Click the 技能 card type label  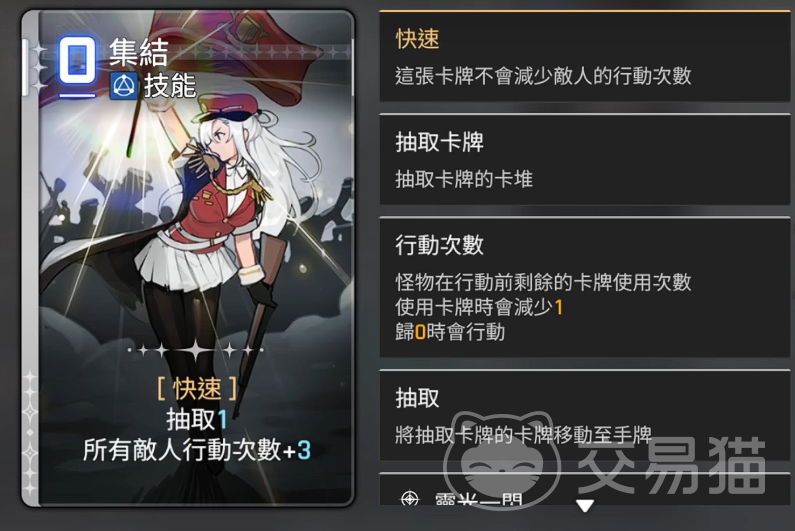pos(170,85)
